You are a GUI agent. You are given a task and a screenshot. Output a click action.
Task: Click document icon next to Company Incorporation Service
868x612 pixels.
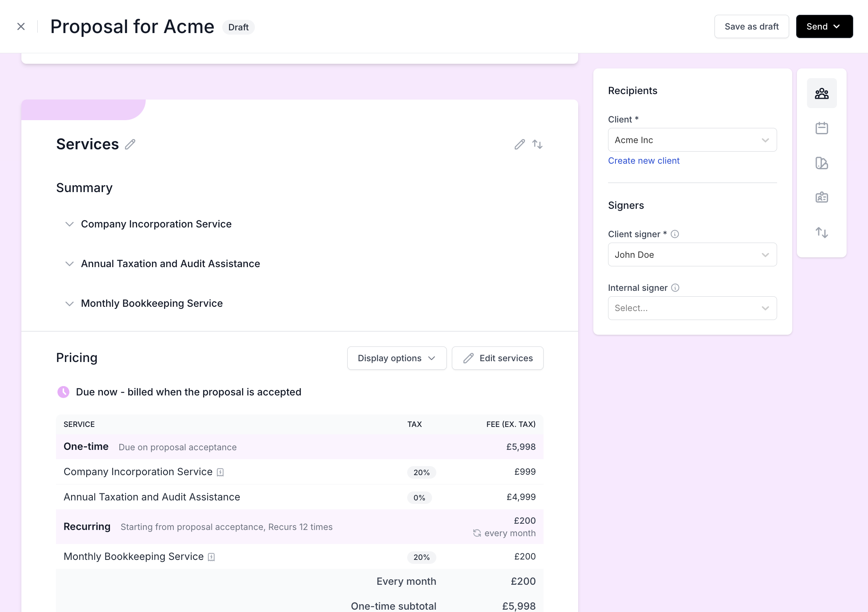coord(220,472)
